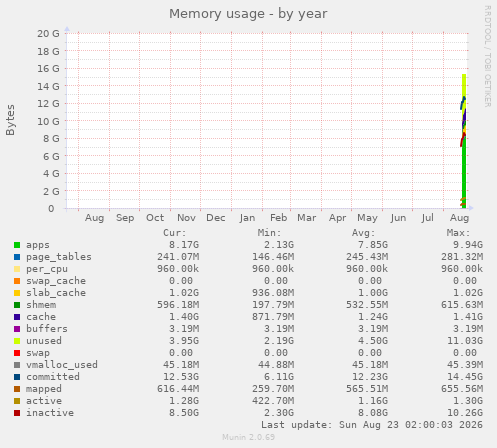This screenshot has height=448, width=497.
Task: Click the unused lime legend swatch
Action: 17,341
